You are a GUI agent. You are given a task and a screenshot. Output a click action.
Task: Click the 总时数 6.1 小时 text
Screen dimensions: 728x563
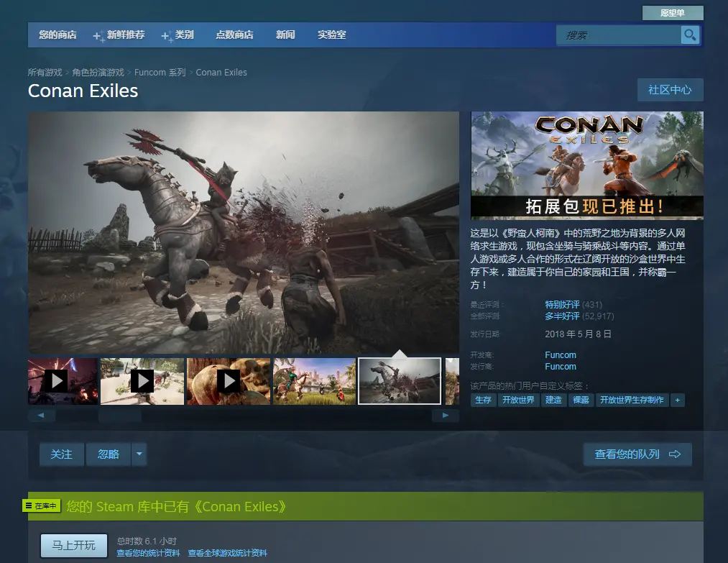(x=147, y=541)
